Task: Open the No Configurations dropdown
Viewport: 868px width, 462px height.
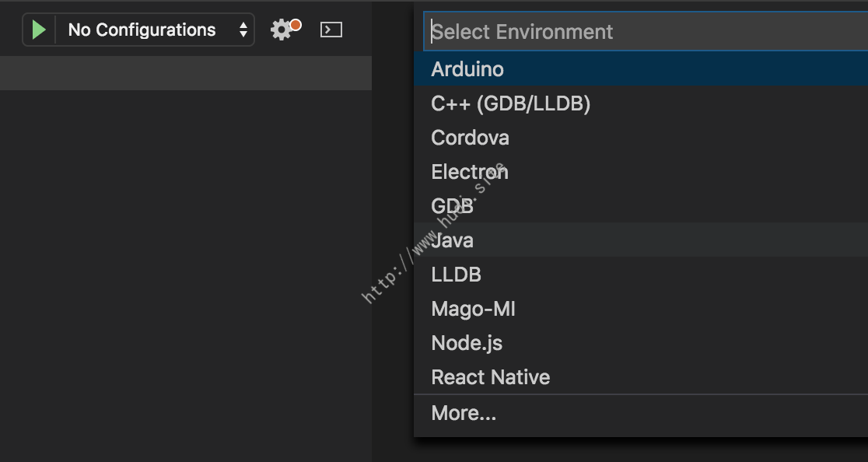Action: coord(155,30)
